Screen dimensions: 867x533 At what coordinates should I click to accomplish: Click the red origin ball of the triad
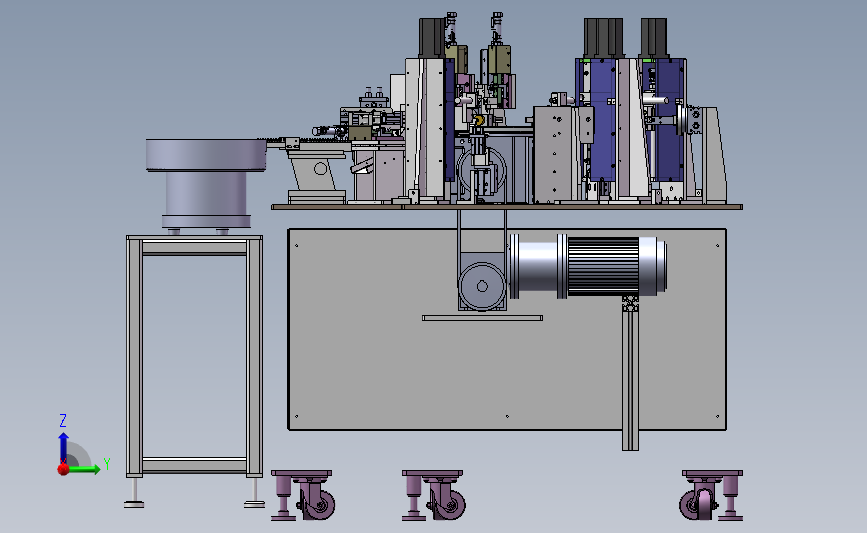click(64, 469)
